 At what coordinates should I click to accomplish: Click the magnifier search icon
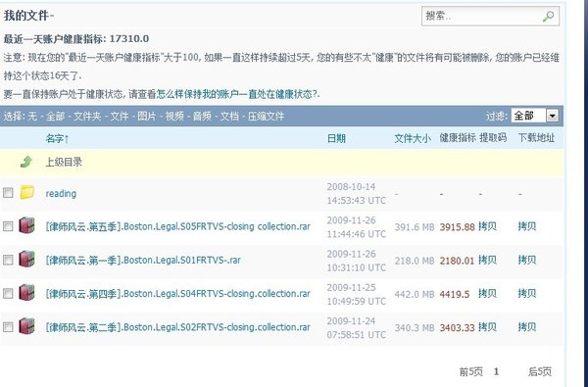point(548,16)
